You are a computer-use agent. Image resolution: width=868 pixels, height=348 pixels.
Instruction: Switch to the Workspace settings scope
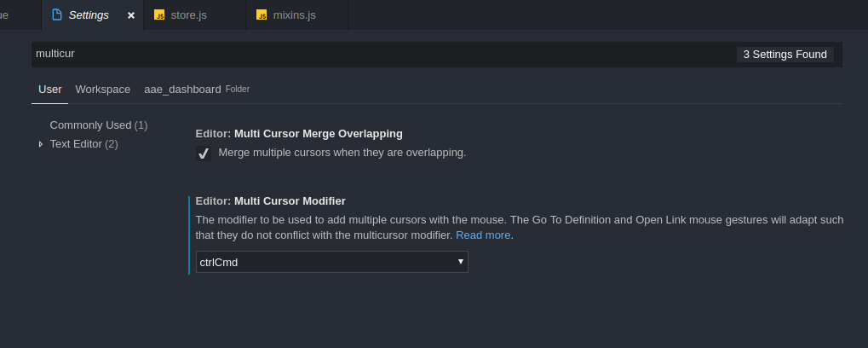[103, 90]
